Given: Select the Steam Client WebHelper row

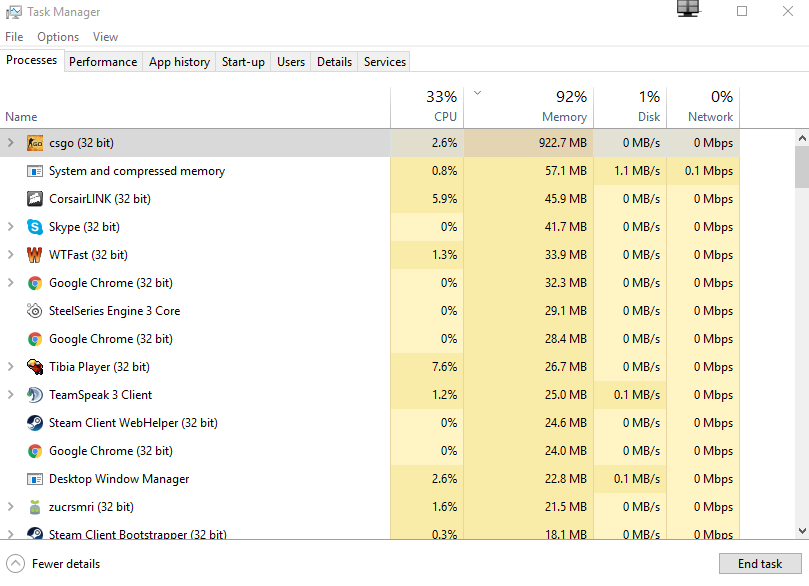Looking at the screenshot, I should (370, 423).
